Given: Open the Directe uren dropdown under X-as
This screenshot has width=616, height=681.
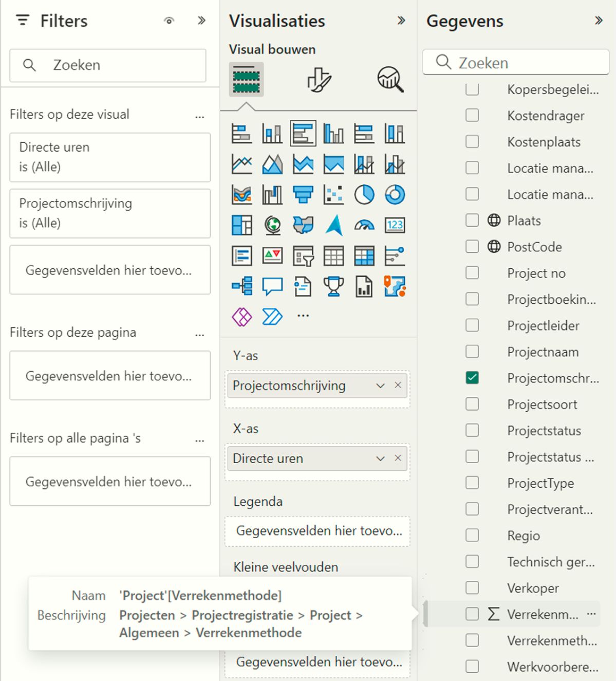Looking at the screenshot, I should [x=380, y=458].
